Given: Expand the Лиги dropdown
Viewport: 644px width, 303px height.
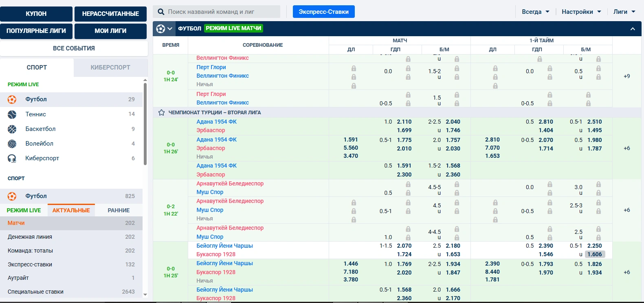Looking at the screenshot, I should pos(624,12).
